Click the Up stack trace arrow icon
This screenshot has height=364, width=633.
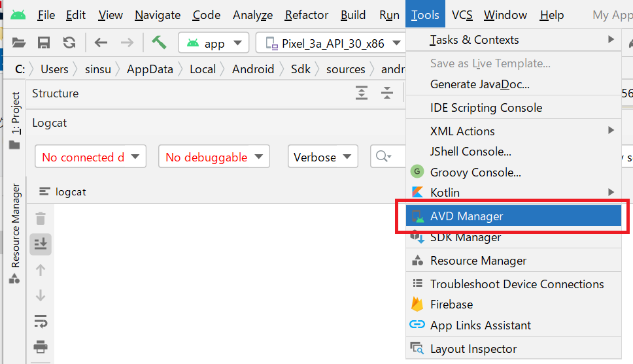[x=41, y=270]
